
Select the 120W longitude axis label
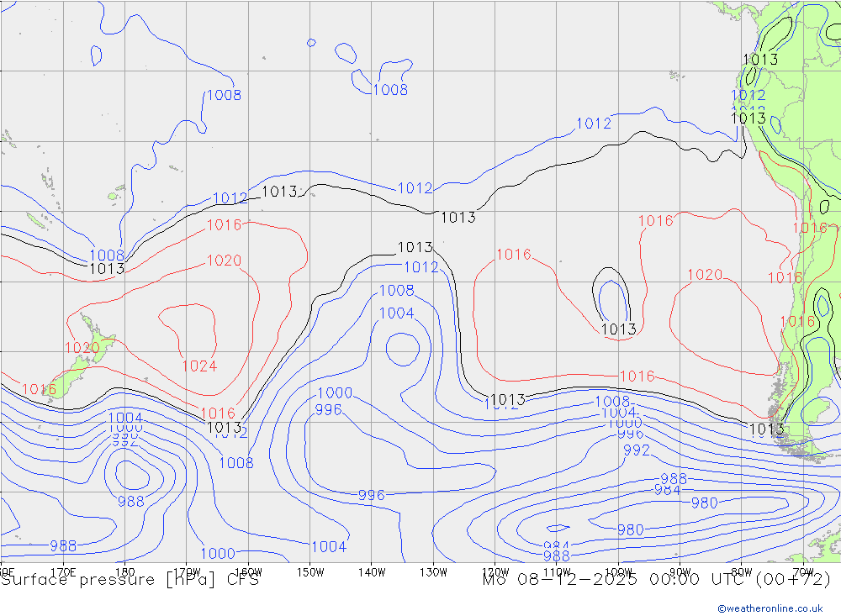495,572
